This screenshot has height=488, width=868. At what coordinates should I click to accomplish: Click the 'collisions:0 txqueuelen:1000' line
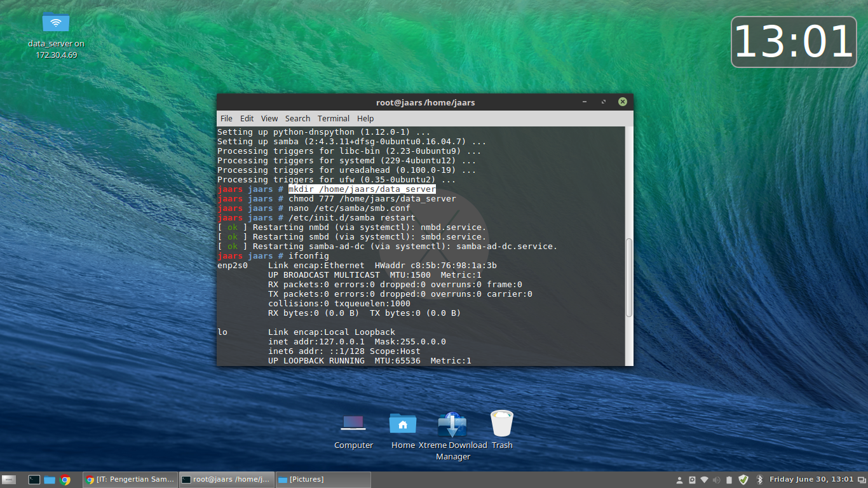pyautogui.click(x=339, y=304)
